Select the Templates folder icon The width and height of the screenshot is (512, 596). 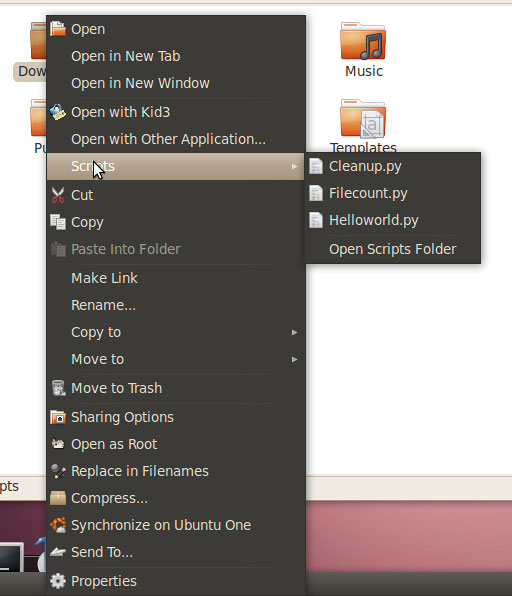coord(363,119)
